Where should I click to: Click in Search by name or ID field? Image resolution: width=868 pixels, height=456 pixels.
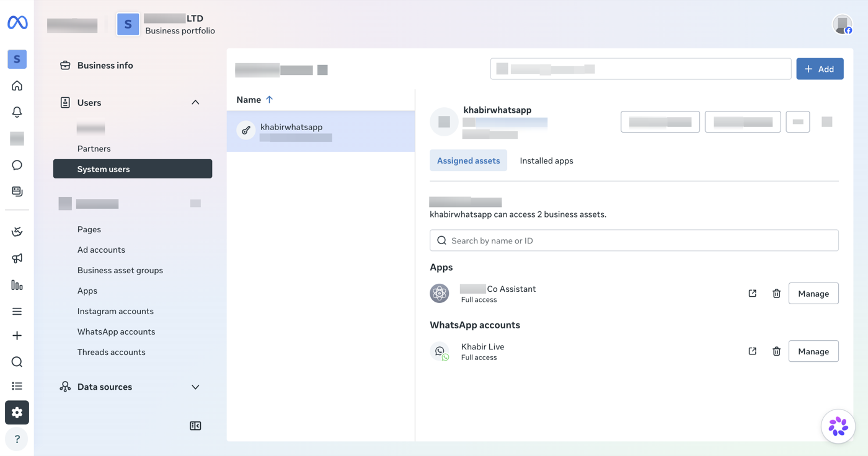(x=634, y=240)
